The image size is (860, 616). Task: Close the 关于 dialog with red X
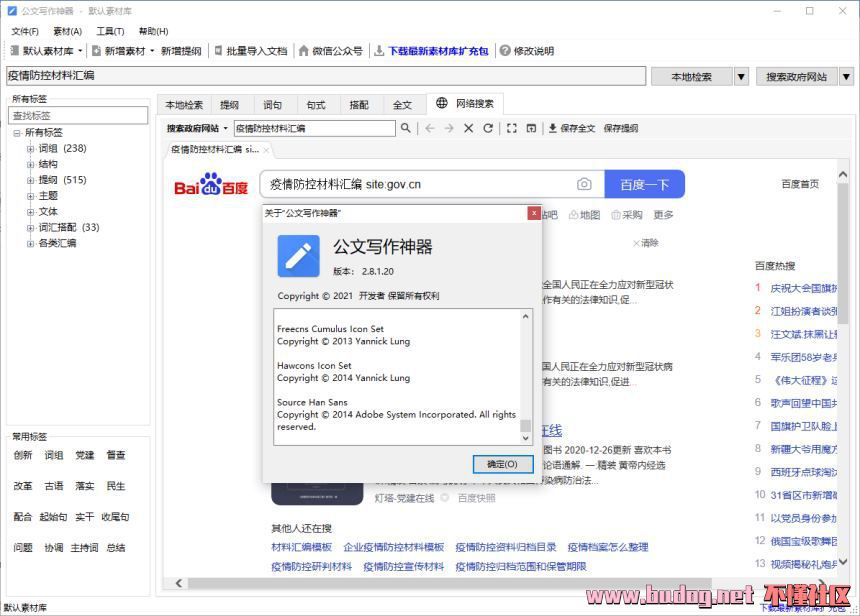coord(534,213)
